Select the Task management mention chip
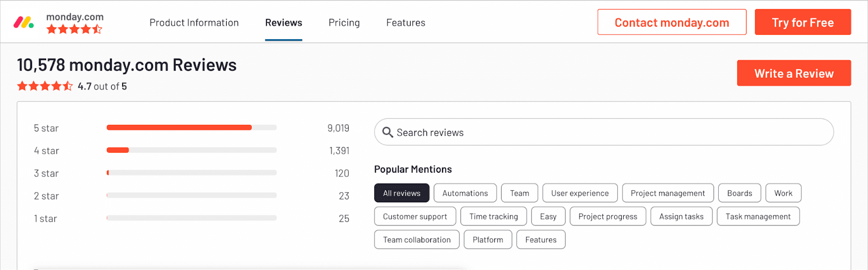 (x=758, y=216)
